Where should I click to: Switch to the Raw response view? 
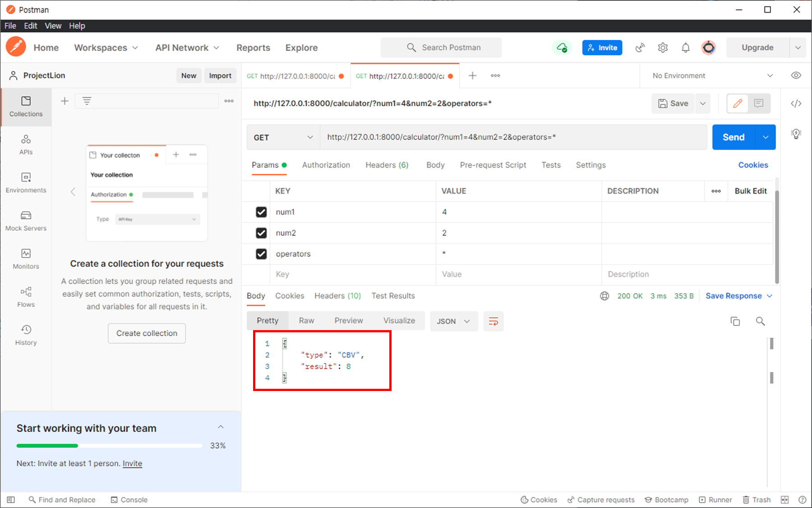coord(306,321)
